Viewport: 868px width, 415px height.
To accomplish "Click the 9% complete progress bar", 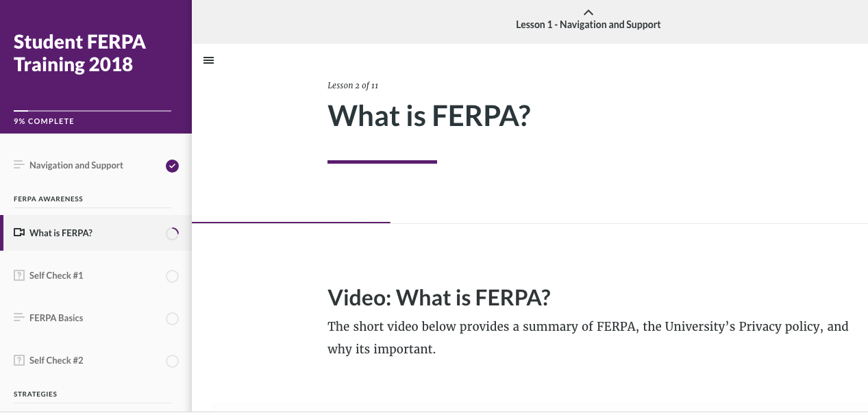I will tap(92, 110).
